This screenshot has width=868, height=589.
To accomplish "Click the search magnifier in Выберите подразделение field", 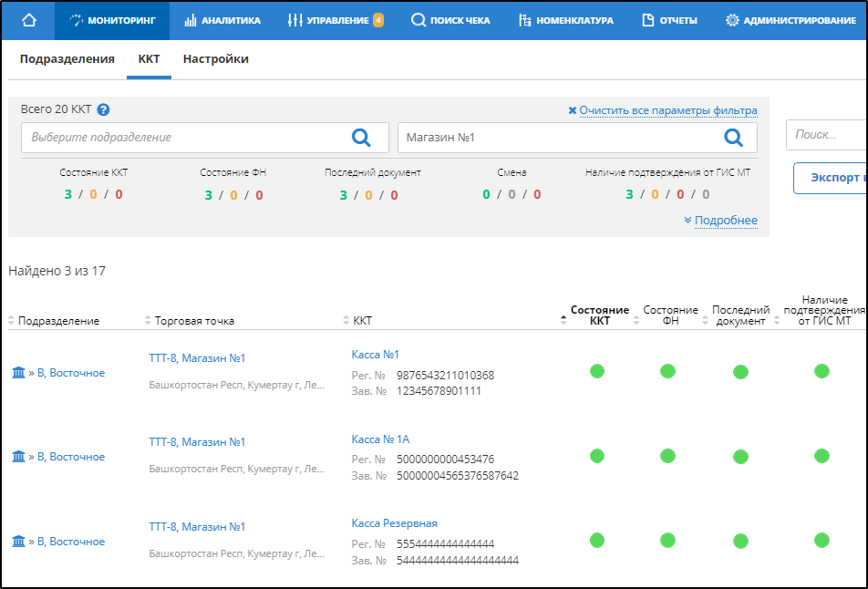I will [361, 138].
